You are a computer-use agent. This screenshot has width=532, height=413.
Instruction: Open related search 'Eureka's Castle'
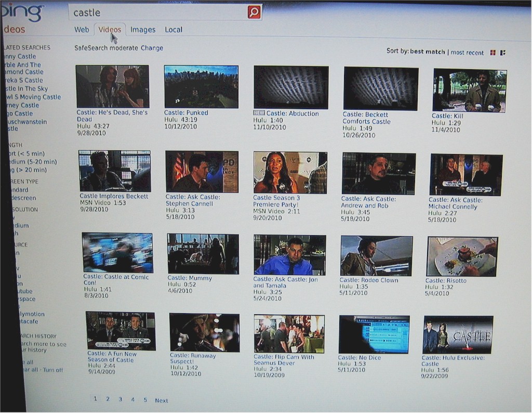(24, 81)
